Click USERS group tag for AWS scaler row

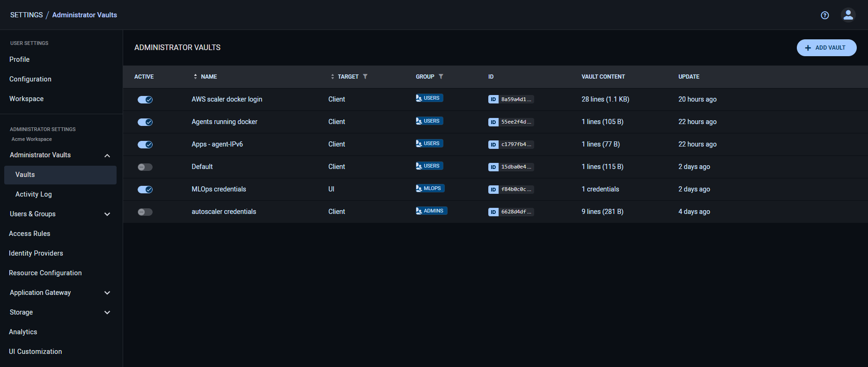pos(429,98)
